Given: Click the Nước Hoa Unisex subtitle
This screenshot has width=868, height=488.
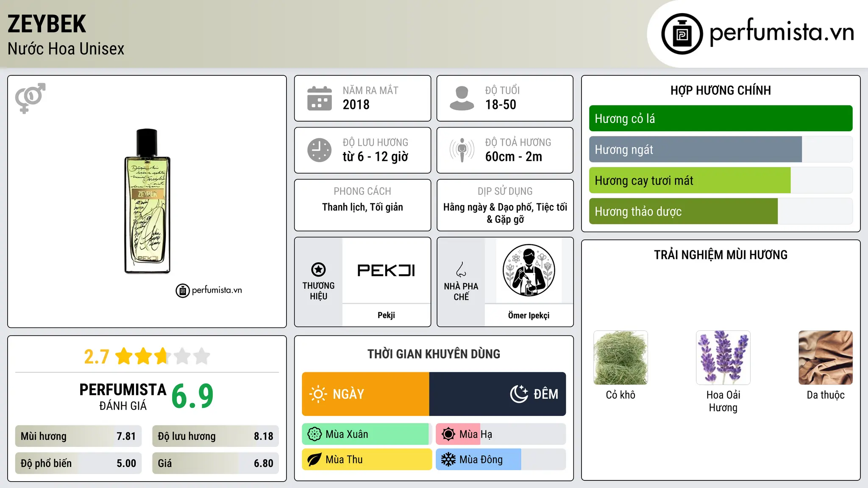Looking at the screenshot, I should pos(66,49).
